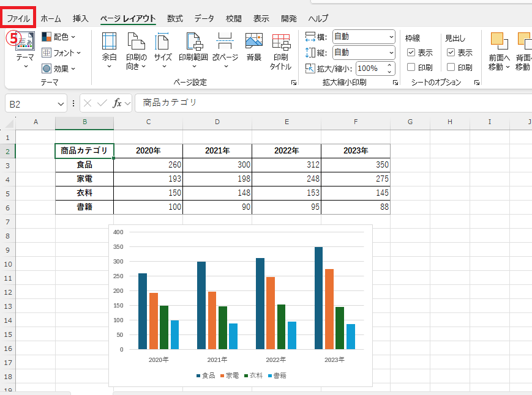Select header cell 2022年
Viewport: 532px width, 395px height.
tap(287, 151)
